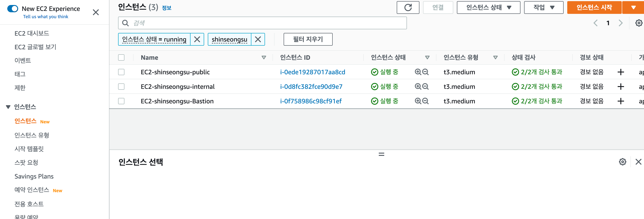Add alarm for EC2-shinseongsu-internal
644x219 pixels.
pos(621,87)
